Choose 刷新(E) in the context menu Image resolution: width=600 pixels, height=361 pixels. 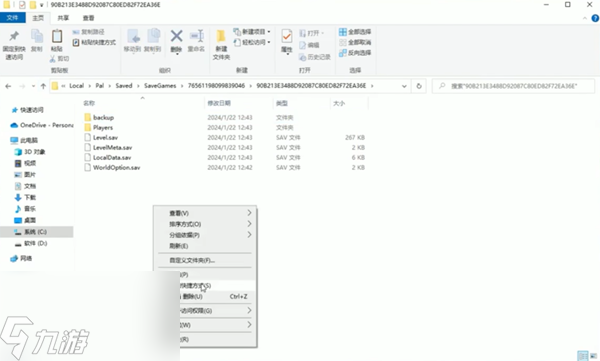pyautogui.click(x=205, y=246)
